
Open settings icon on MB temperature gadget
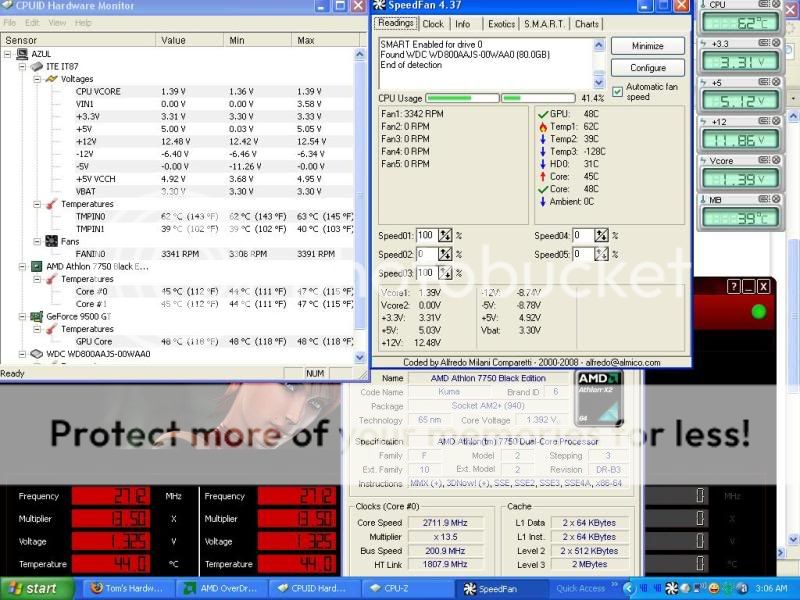pyautogui.click(x=764, y=199)
